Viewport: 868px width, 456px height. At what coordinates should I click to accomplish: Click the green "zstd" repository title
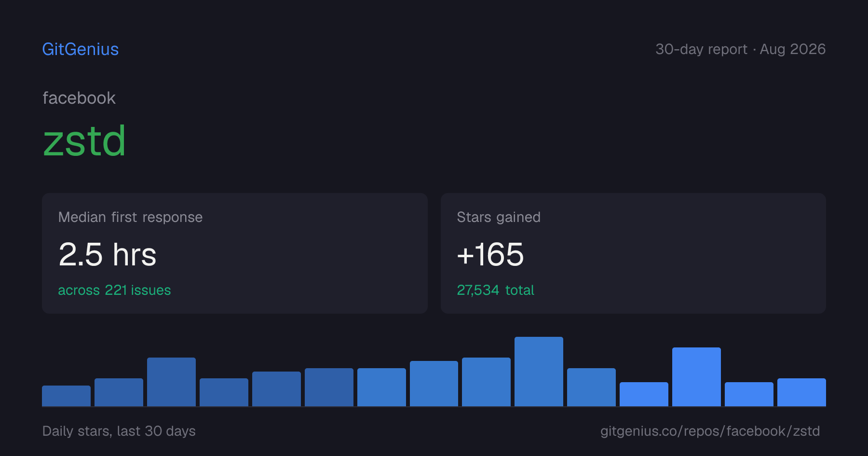84,141
